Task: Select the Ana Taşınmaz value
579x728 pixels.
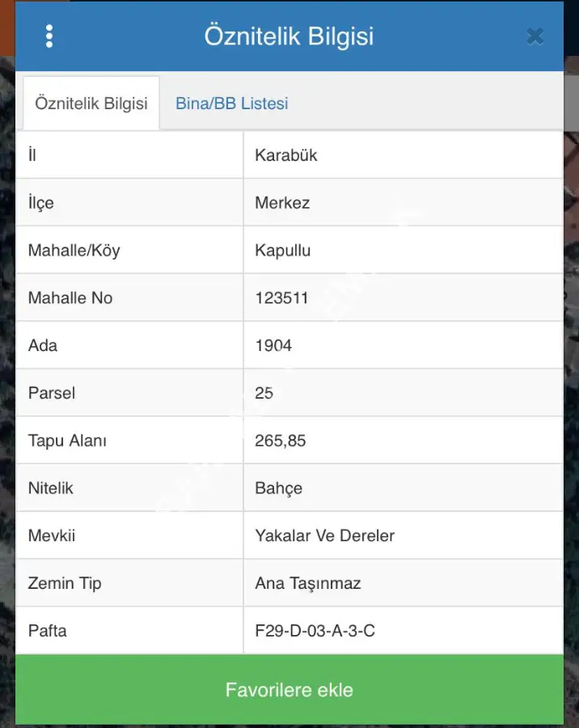Action: click(x=307, y=583)
